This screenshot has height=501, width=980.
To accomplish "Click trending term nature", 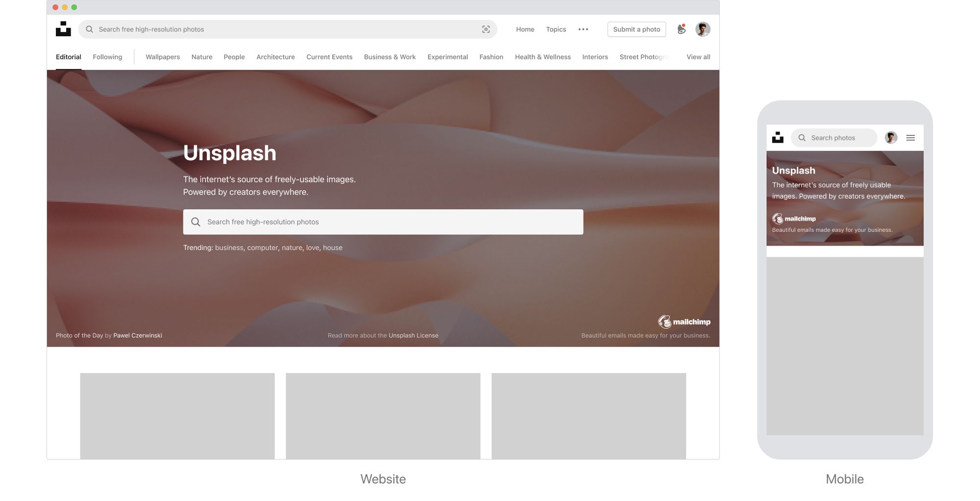I will coord(292,248).
